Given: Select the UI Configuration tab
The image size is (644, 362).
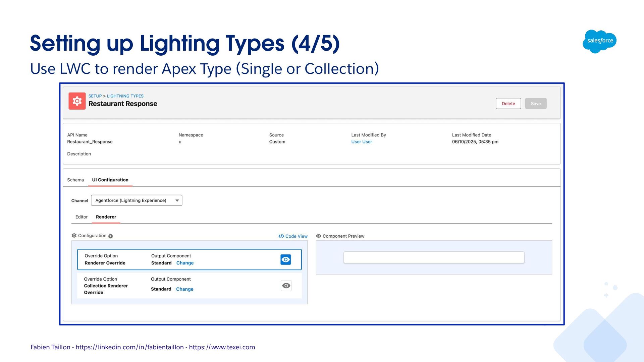Looking at the screenshot, I should [x=110, y=180].
